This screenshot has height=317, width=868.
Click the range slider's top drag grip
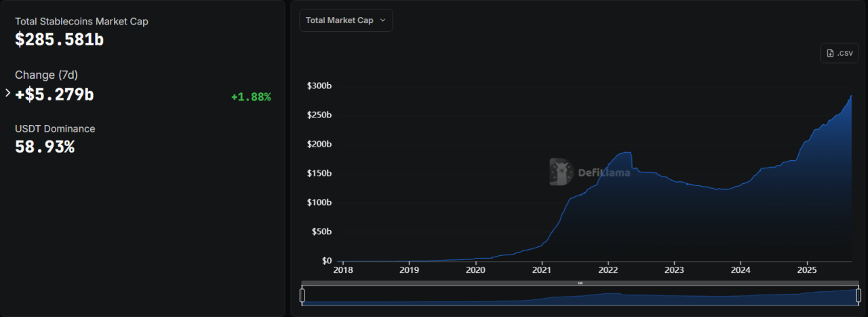point(580,283)
